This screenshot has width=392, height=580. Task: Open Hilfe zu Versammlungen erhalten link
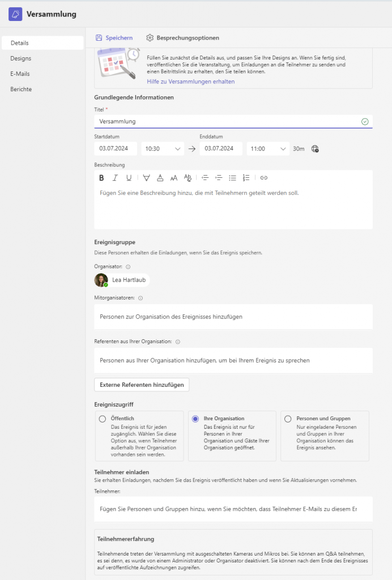[190, 82]
